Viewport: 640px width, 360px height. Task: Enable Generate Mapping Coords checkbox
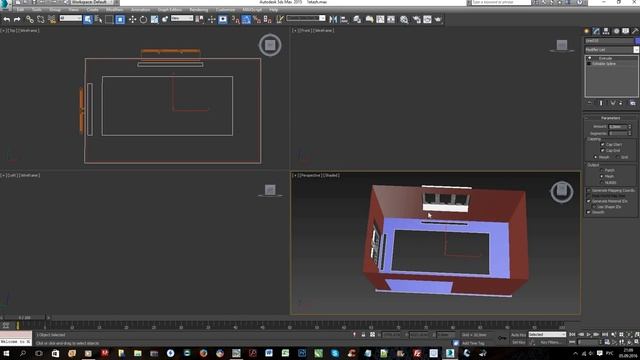[589, 191]
